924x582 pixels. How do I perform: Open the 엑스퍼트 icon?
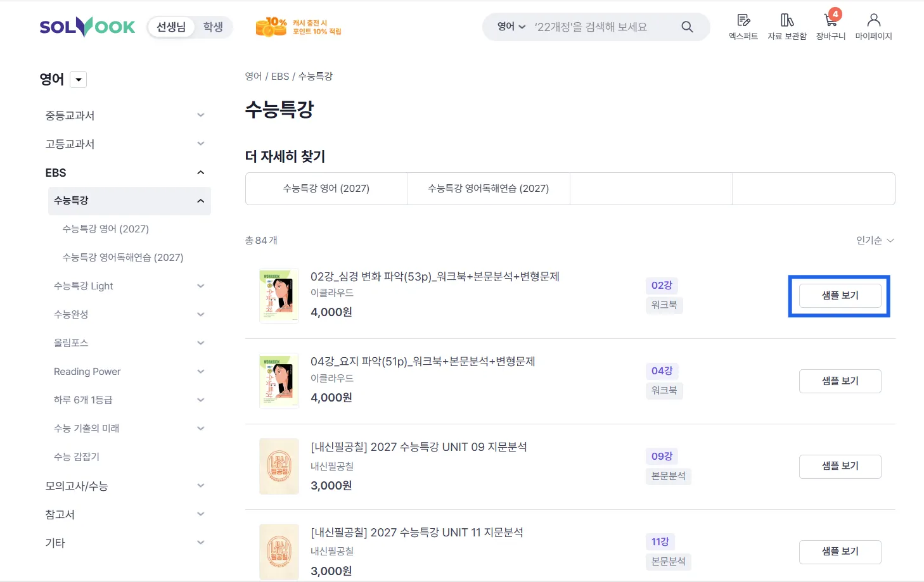click(743, 27)
